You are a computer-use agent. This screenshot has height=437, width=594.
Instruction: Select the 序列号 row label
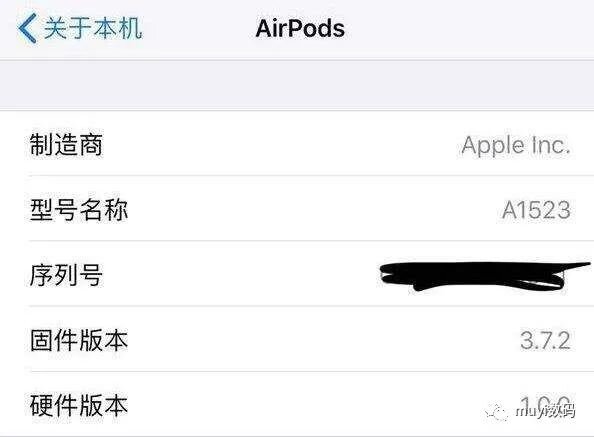[x=66, y=275]
